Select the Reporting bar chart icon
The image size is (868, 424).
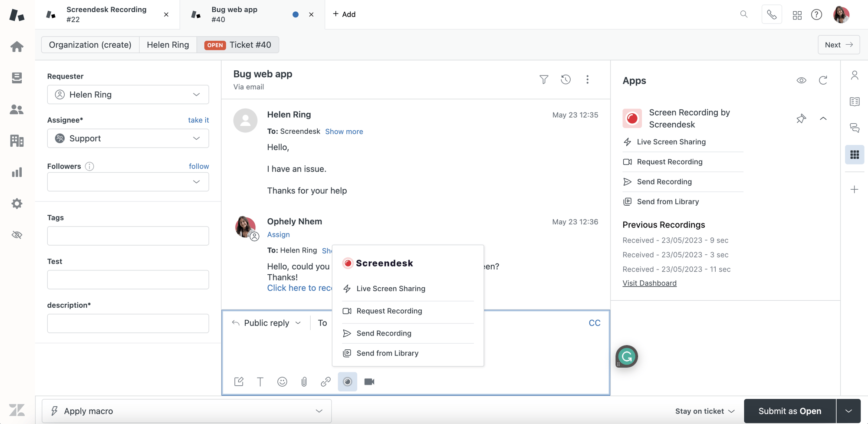click(x=16, y=172)
